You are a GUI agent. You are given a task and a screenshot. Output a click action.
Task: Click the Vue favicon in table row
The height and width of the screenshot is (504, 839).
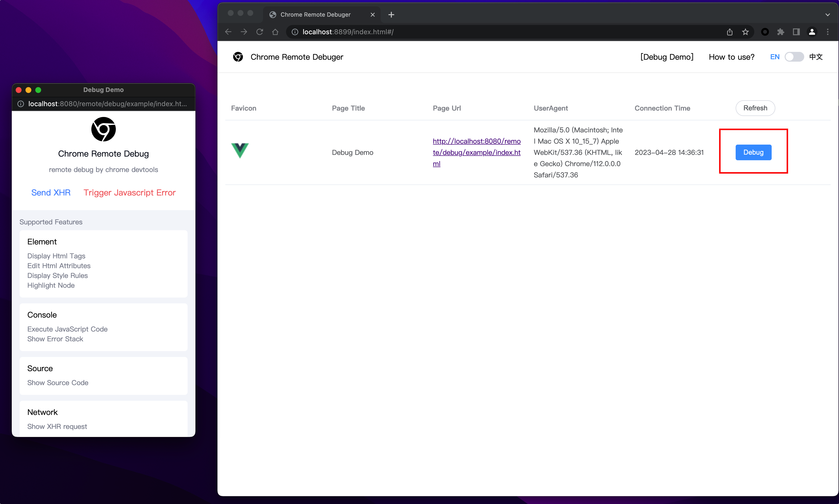click(240, 150)
